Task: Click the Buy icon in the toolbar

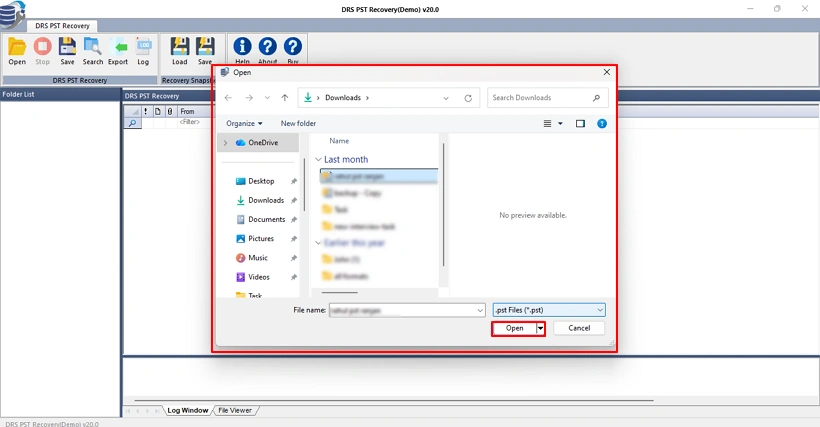Action: 292,47
